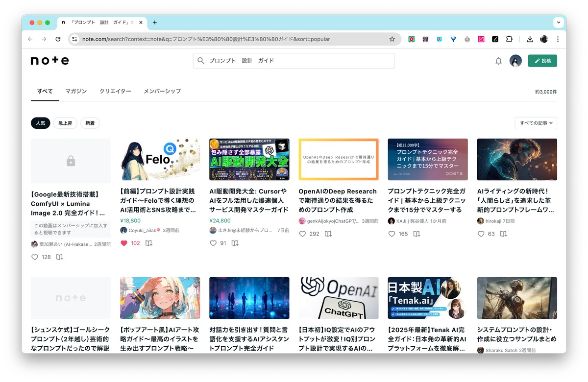The width and height of the screenshot is (588, 382).
Task: Like the ComfyUI × Lumina article
Action: [35, 257]
